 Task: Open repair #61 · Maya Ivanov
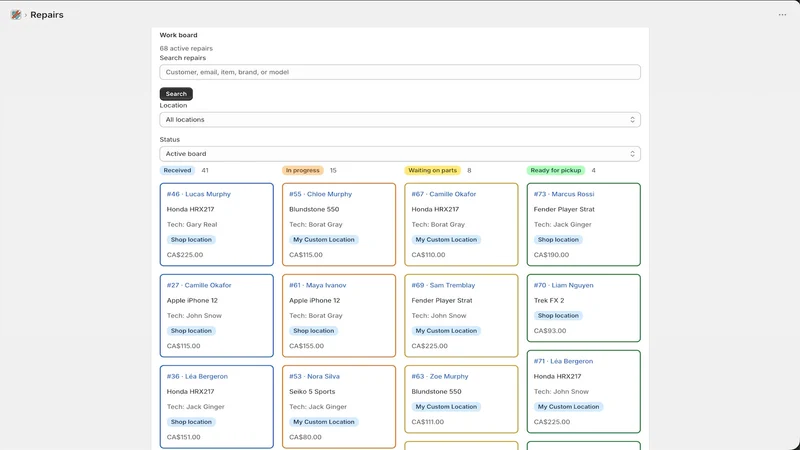pos(317,285)
